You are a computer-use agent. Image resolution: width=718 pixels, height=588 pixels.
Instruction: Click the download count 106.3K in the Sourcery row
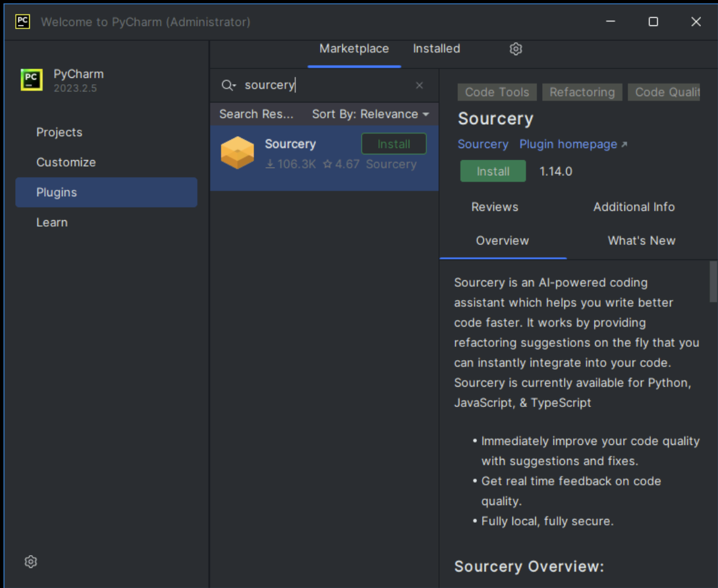pyautogui.click(x=291, y=164)
